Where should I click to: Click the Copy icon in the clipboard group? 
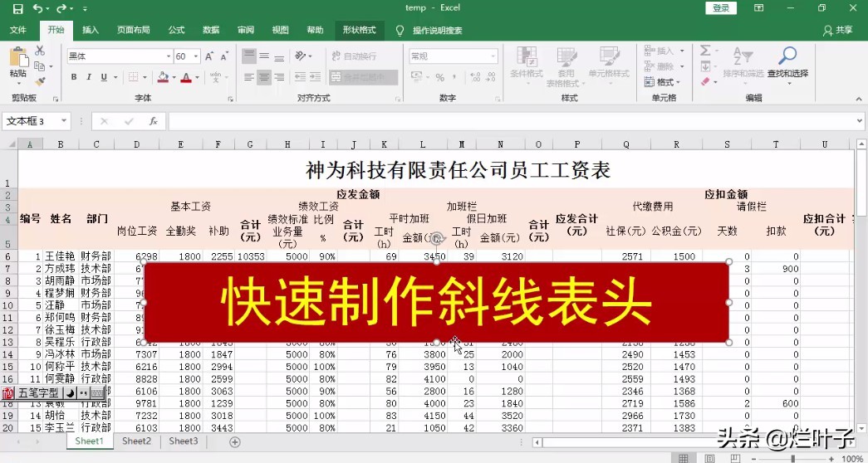(x=39, y=66)
